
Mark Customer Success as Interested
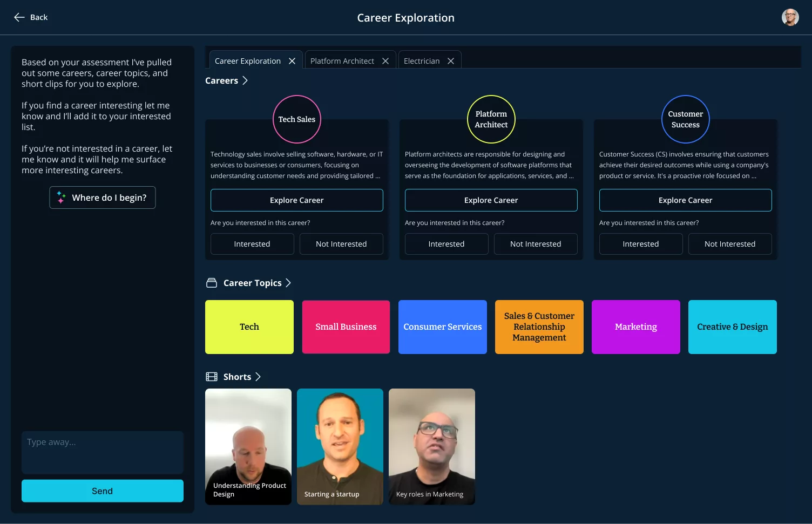(x=641, y=244)
